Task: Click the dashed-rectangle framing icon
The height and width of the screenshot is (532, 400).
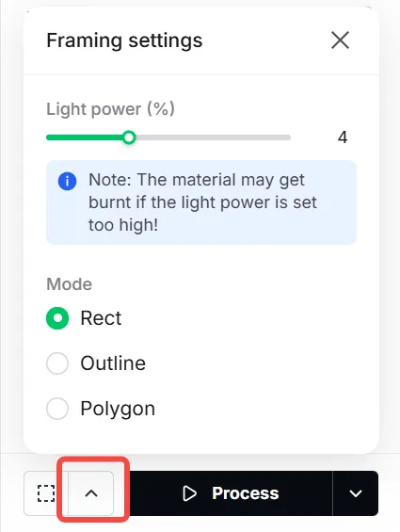Action: pyautogui.click(x=46, y=493)
